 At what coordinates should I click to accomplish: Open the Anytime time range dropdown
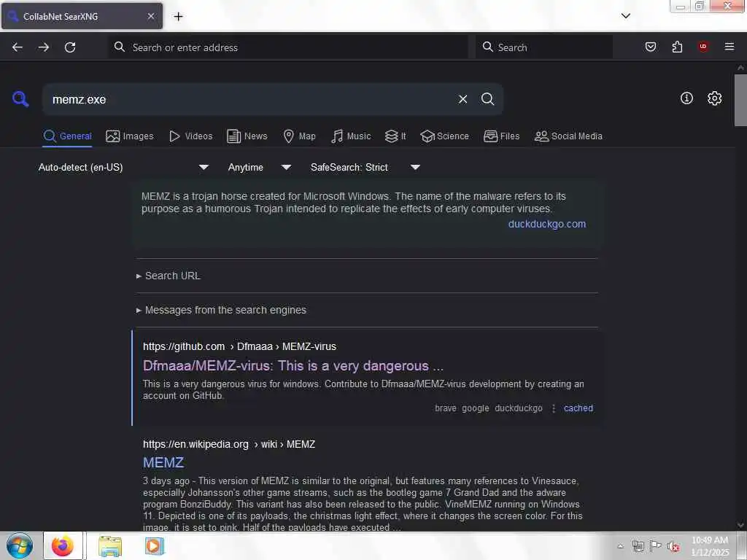click(x=260, y=167)
